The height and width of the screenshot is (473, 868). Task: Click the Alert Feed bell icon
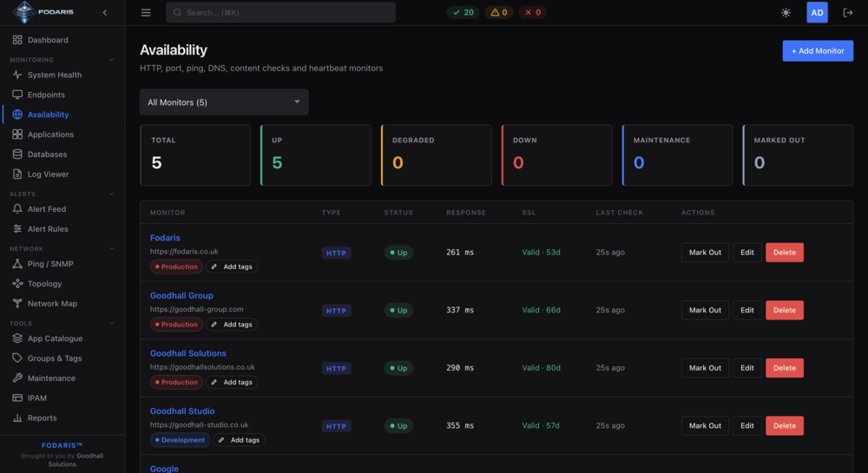click(17, 208)
